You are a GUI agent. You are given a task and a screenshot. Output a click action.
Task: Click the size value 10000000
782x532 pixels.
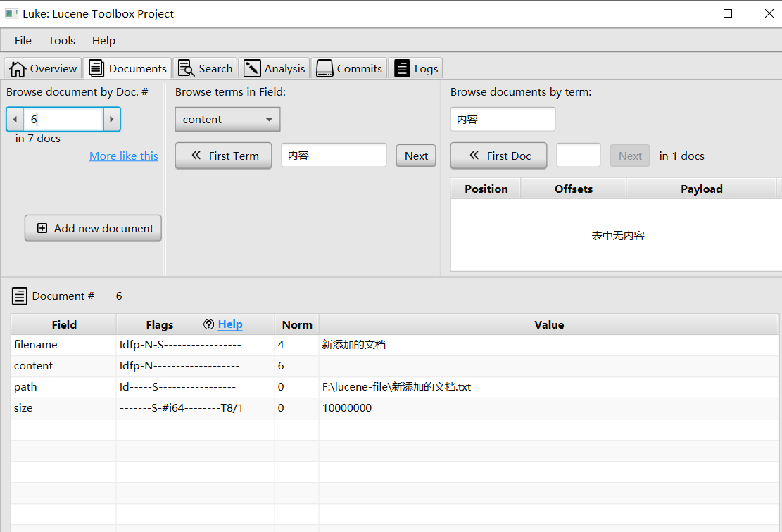[347, 408]
